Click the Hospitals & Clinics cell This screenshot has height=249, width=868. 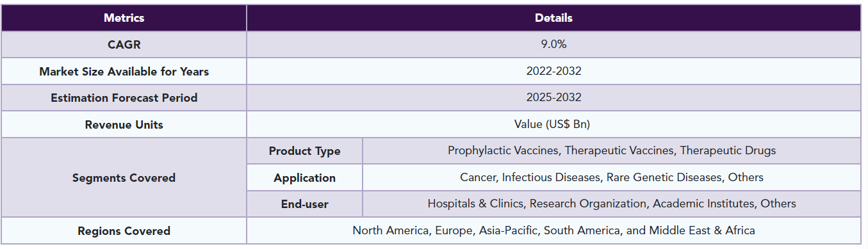612,204
